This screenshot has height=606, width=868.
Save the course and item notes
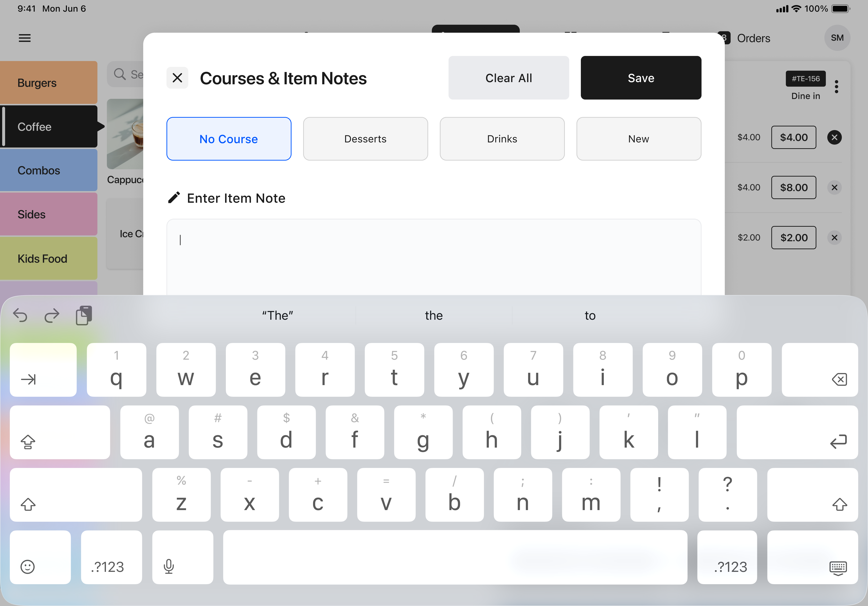pyautogui.click(x=641, y=78)
